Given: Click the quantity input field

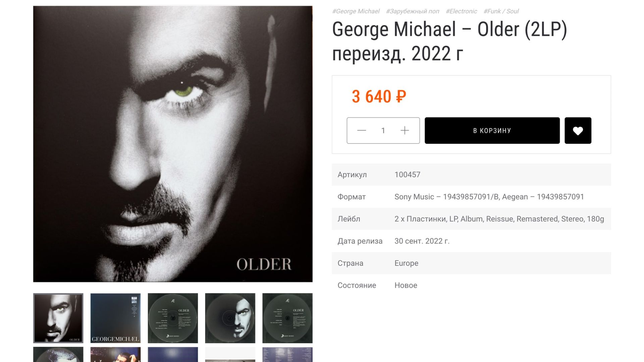Looking at the screenshot, I should (x=383, y=130).
